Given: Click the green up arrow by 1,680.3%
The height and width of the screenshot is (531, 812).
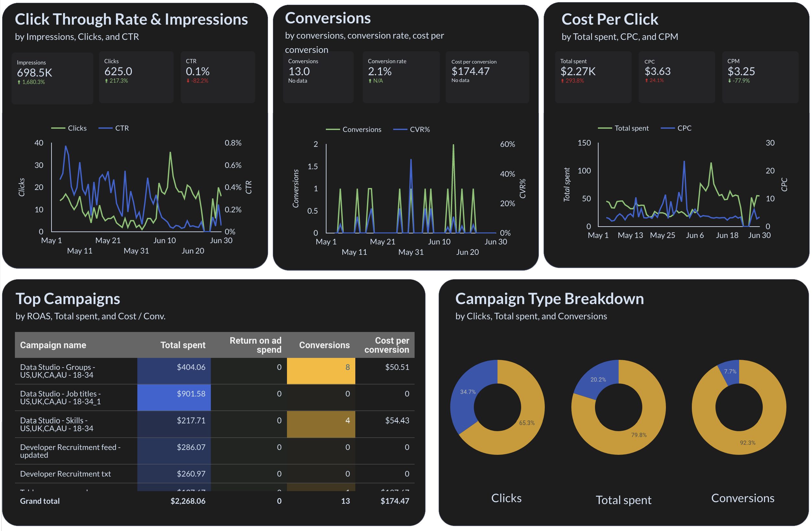Looking at the screenshot, I should coord(19,82).
